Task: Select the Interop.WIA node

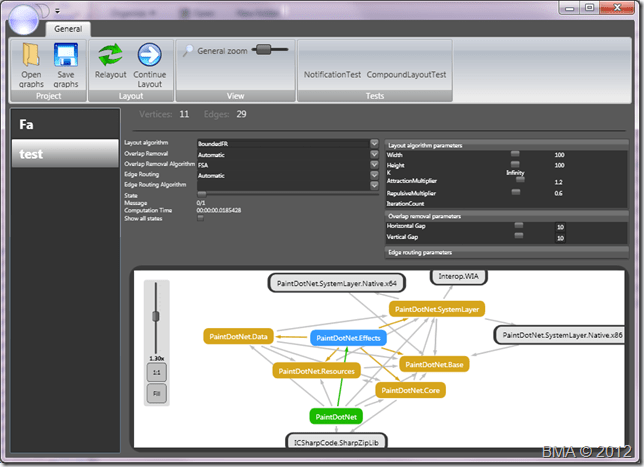Action: [x=458, y=276]
